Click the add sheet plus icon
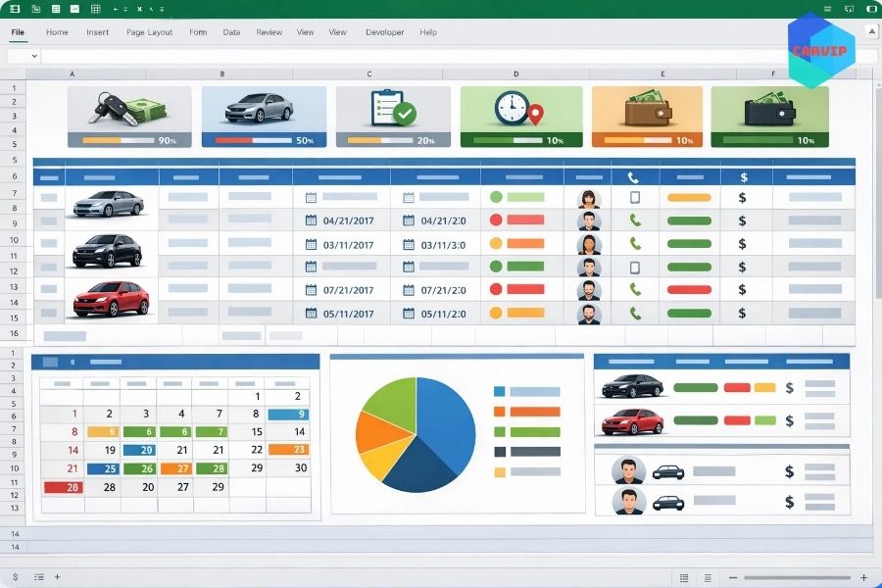This screenshot has width=882, height=588. (x=57, y=577)
